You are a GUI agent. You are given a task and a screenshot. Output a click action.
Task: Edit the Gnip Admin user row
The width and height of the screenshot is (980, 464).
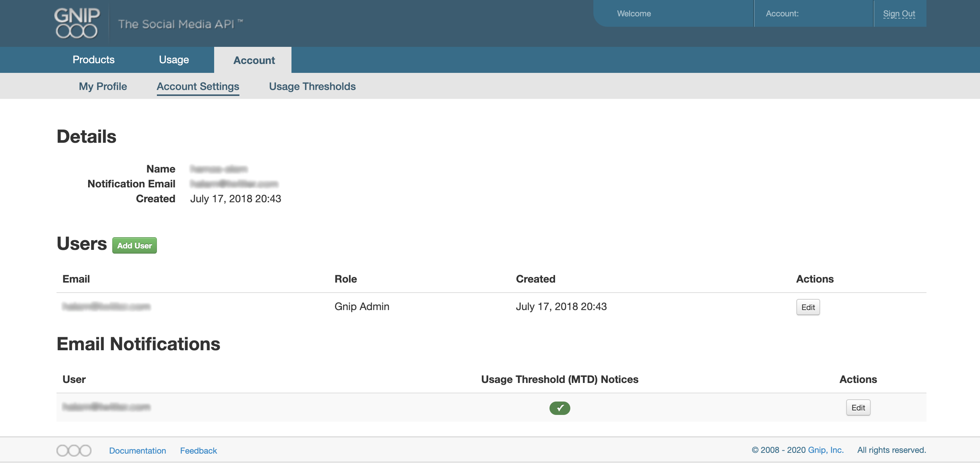click(807, 307)
